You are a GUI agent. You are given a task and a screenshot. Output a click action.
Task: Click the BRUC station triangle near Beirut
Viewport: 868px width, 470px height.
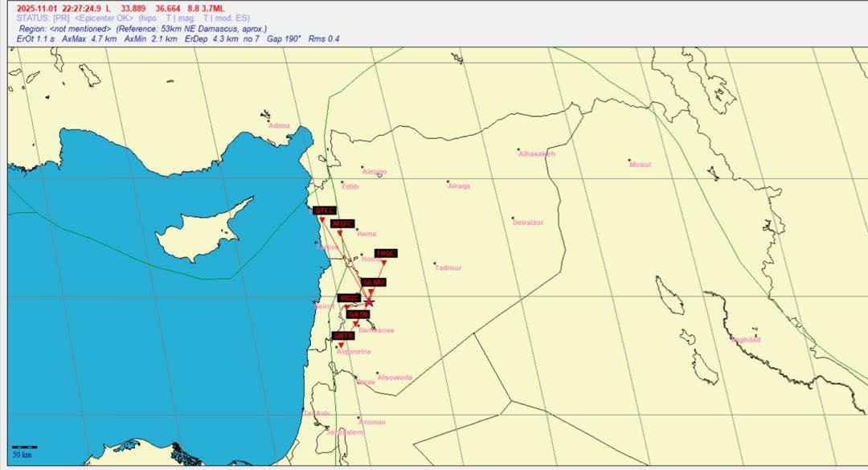[347, 308]
